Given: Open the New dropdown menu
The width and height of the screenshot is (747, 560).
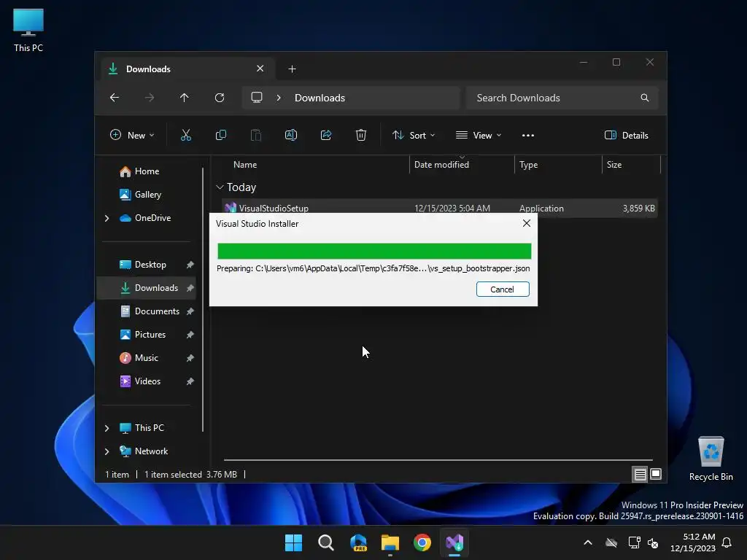Looking at the screenshot, I should [133, 135].
